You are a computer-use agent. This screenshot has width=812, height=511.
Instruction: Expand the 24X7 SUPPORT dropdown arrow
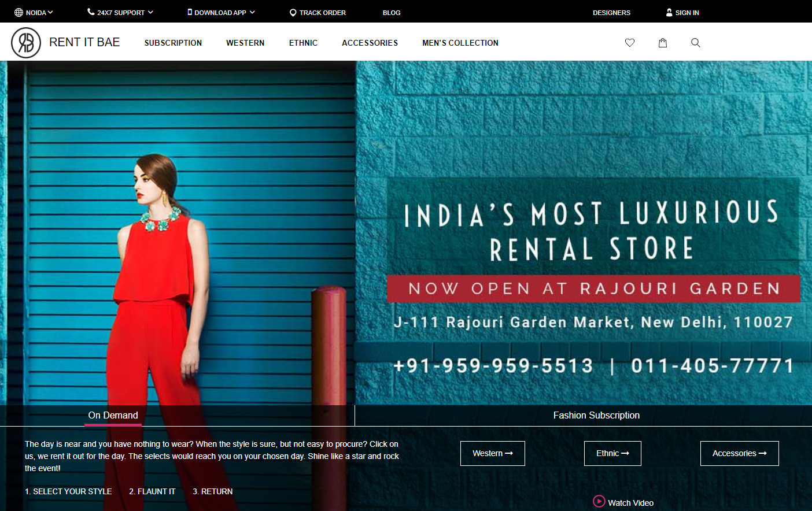pos(150,12)
